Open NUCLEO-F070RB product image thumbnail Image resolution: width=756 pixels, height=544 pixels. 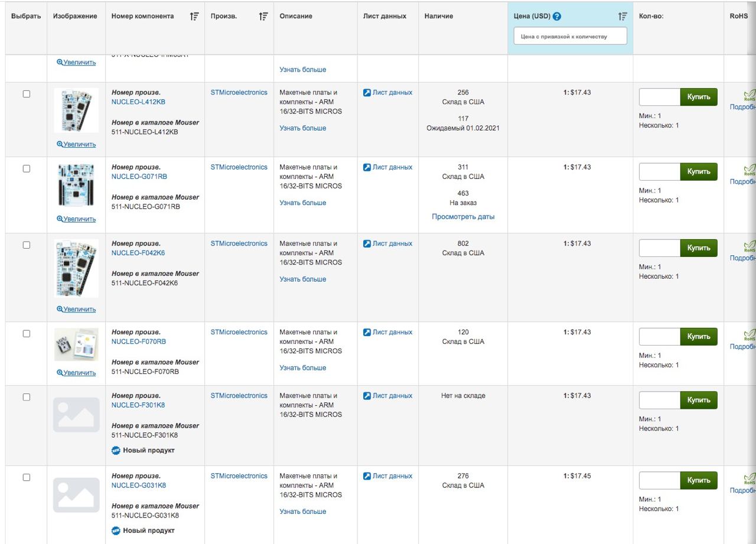pyautogui.click(x=76, y=344)
